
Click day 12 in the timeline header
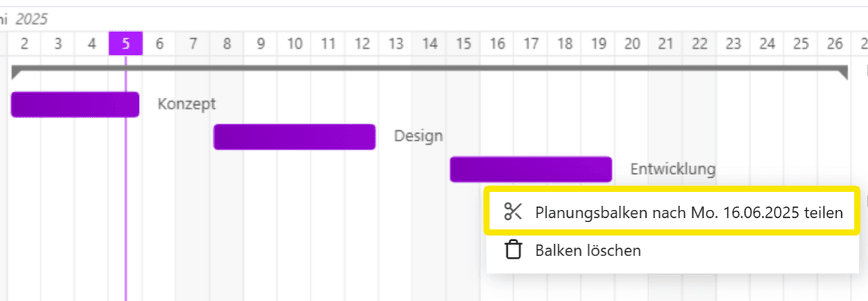pyautogui.click(x=362, y=43)
